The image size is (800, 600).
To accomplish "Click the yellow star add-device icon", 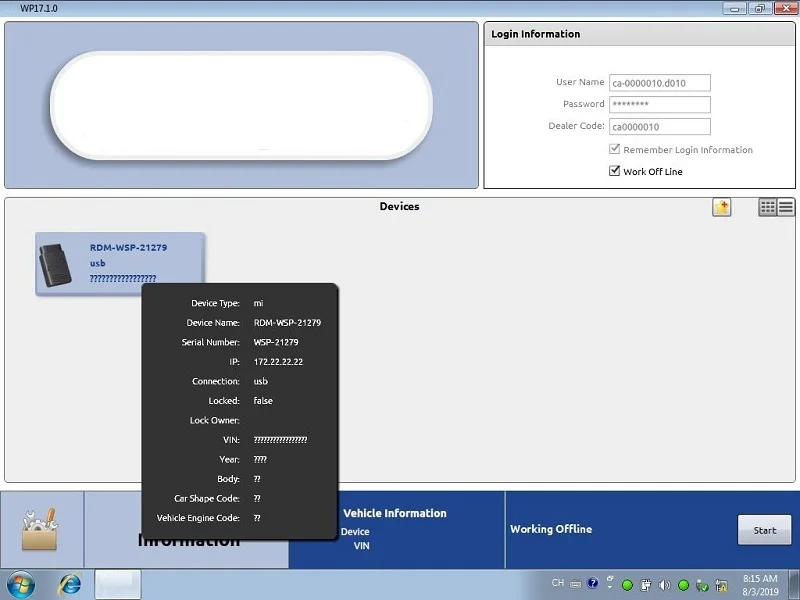I will [721, 207].
